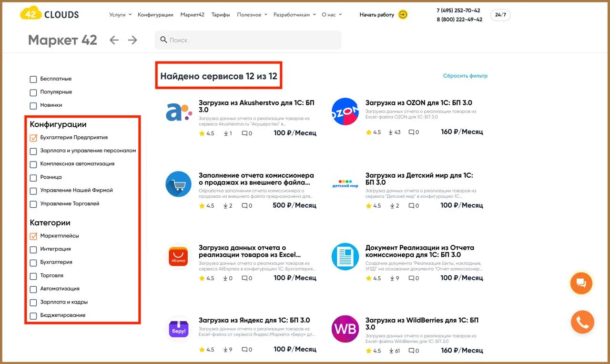Open the Разработчикам dropdown
The height and width of the screenshot is (364, 610).
pos(295,15)
